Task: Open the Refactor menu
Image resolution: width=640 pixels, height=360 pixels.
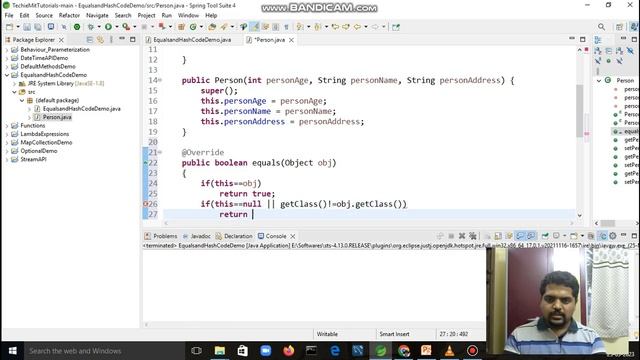Action: coord(69,15)
